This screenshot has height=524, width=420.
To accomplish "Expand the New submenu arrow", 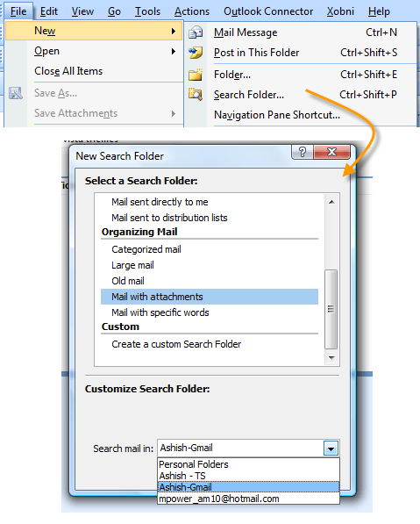I will [174, 31].
